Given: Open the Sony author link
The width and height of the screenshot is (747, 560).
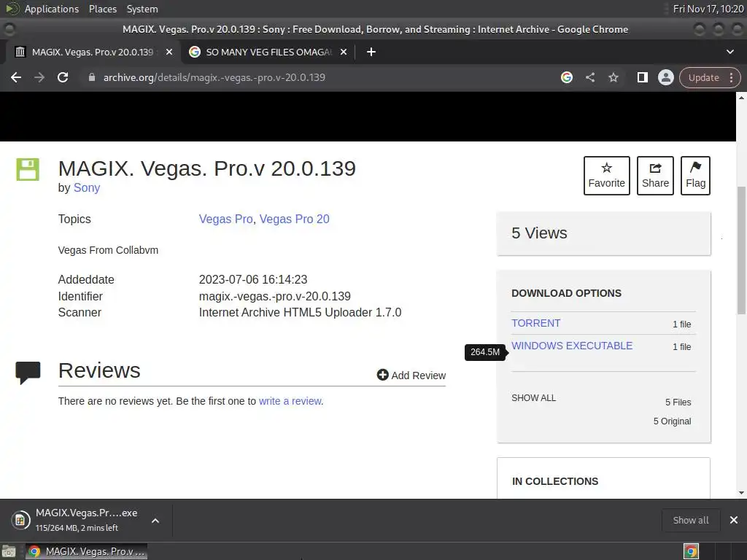Looking at the screenshot, I should [87, 187].
